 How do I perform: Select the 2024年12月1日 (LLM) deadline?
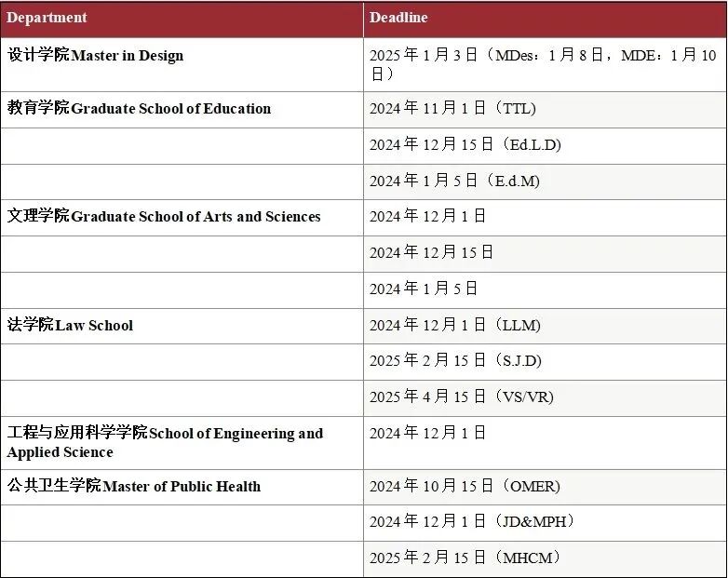(546, 327)
